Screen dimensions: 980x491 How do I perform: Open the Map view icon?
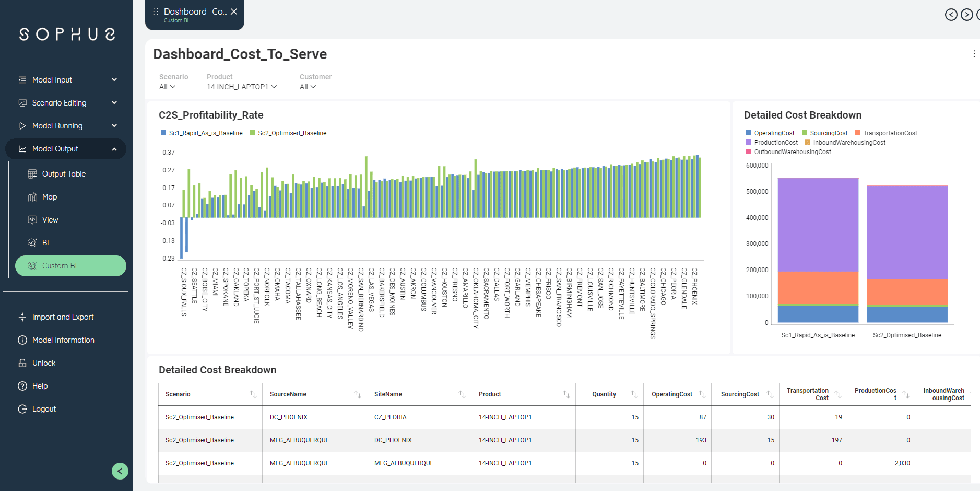32,197
